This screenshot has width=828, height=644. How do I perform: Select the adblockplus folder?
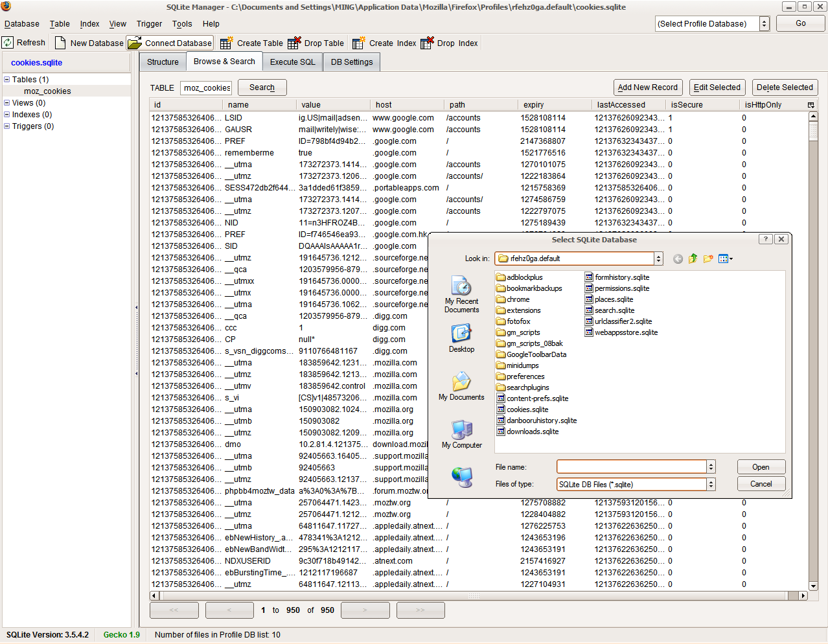[519, 277]
